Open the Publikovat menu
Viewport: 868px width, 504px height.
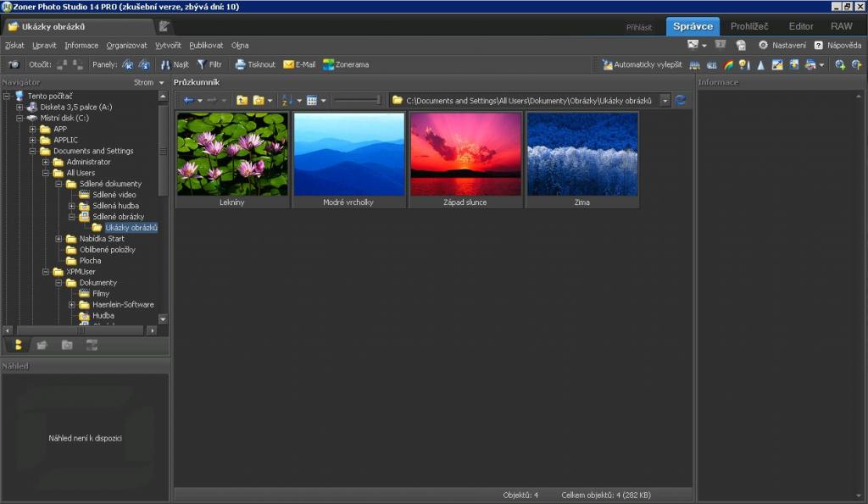206,46
